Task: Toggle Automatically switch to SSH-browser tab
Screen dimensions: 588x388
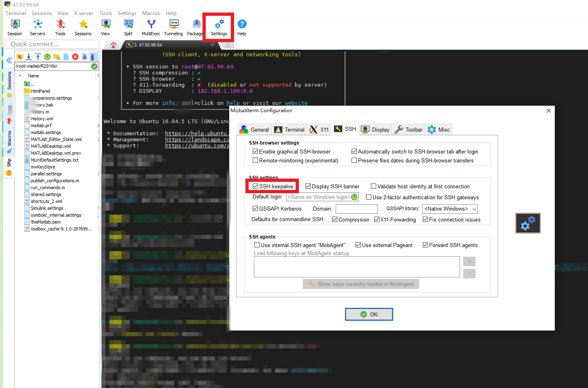Action: pyautogui.click(x=354, y=151)
